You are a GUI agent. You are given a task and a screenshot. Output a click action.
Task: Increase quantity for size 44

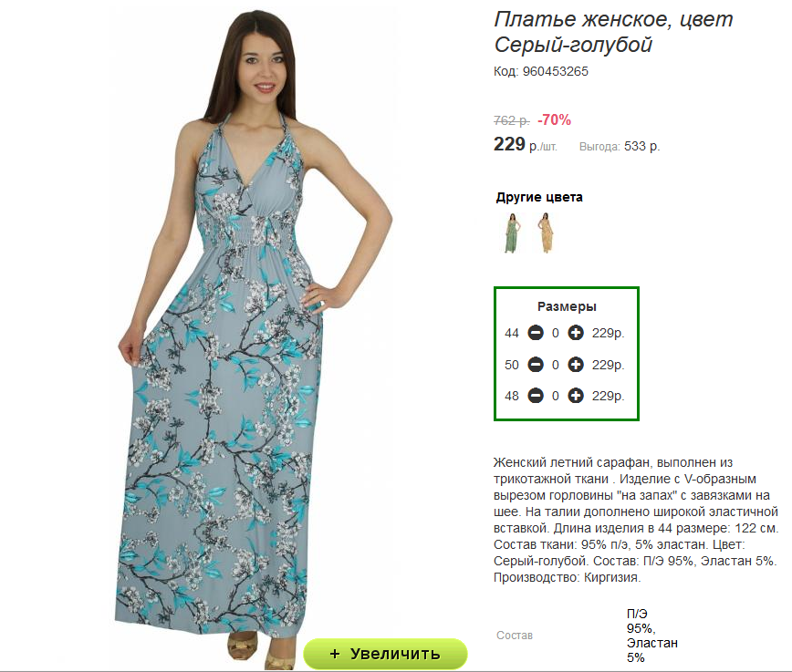(576, 333)
